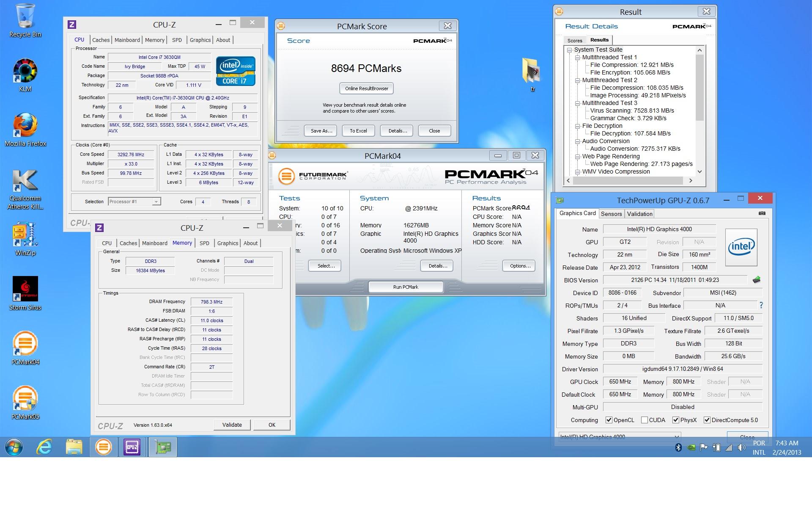Collapse the Web Page Rendering node

coord(577,157)
